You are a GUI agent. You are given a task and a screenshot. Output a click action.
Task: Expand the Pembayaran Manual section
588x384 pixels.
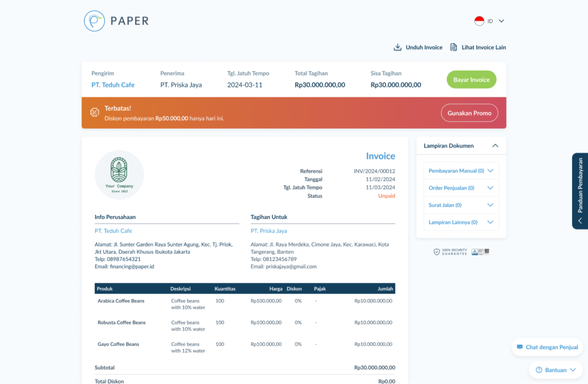click(x=490, y=171)
